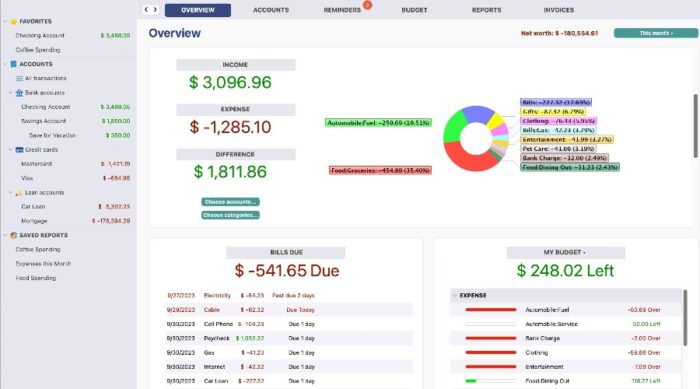The width and height of the screenshot is (700, 389).
Task: Select the Internet bill row
Action: click(289, 367)
